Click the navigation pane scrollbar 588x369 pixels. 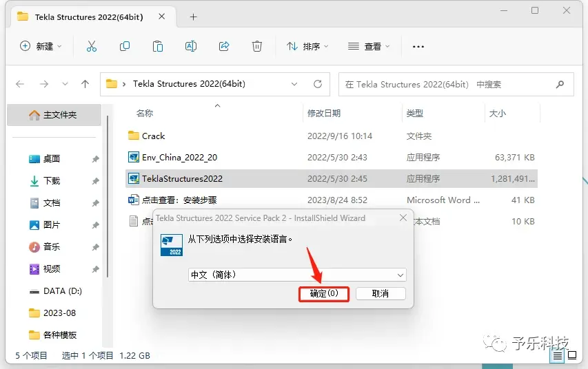[x=108, y=197]
